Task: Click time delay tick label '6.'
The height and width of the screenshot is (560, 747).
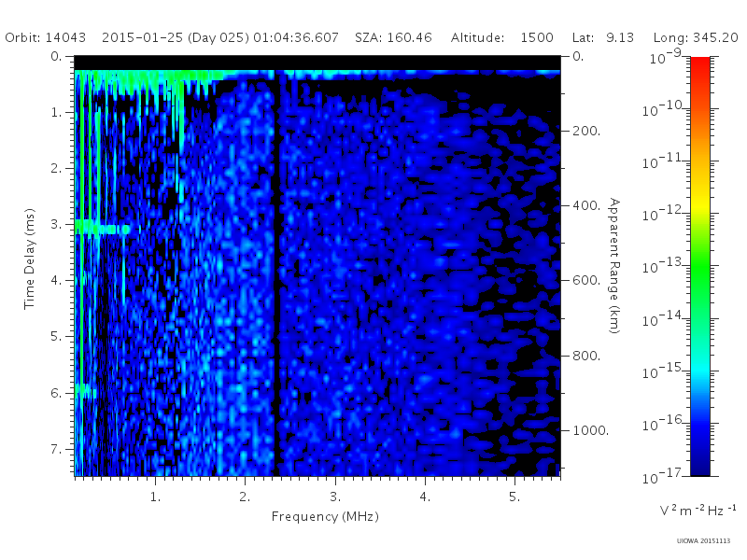Action: 56,393
